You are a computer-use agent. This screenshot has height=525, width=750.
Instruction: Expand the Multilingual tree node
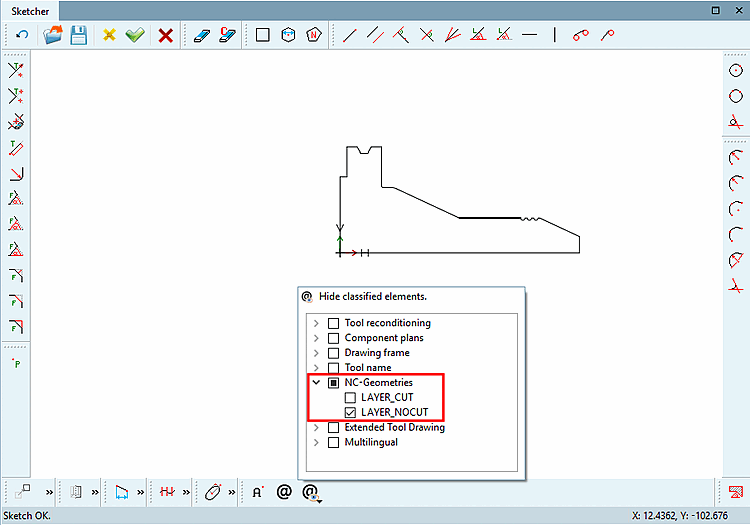316,442
